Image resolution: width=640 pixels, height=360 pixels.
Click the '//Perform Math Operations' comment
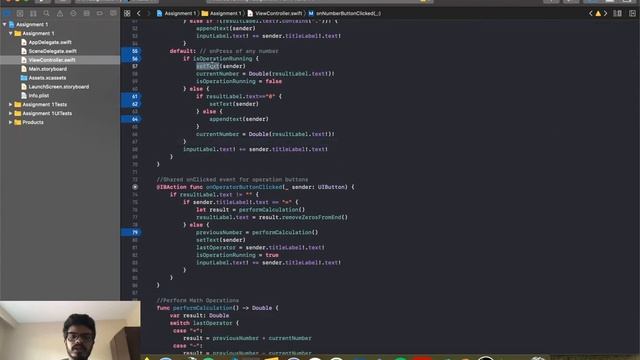[x=198, y=300]
